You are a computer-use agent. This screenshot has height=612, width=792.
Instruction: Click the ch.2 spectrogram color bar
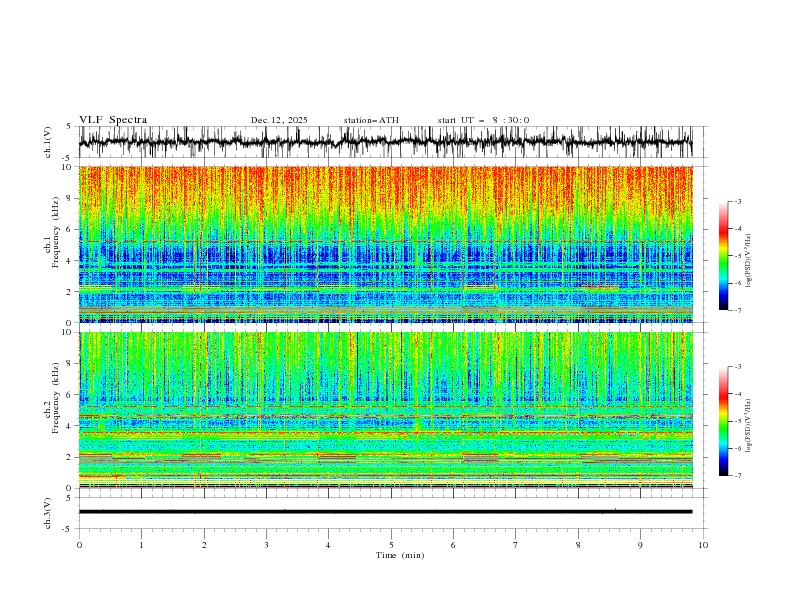[724, 421]
